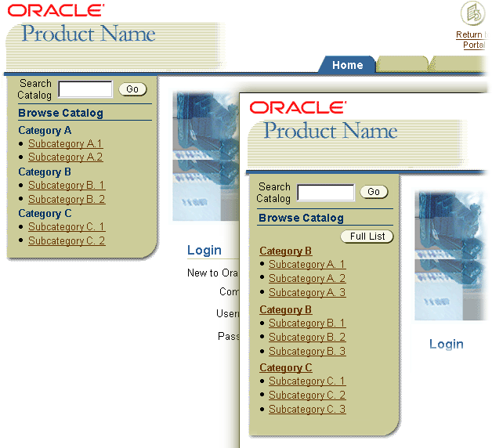Image resolution: width=492 pixels, height=448 pixels.
Task: Click Go button in back window
Action: click(x=132, y=89)
